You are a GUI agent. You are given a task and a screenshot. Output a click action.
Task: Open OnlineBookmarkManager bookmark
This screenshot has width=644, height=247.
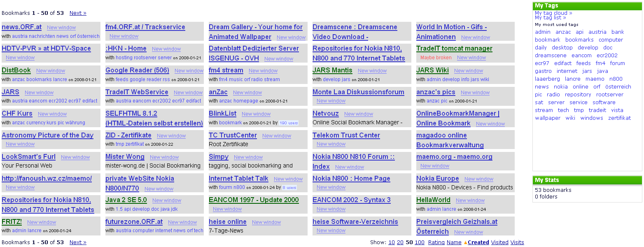458,118
